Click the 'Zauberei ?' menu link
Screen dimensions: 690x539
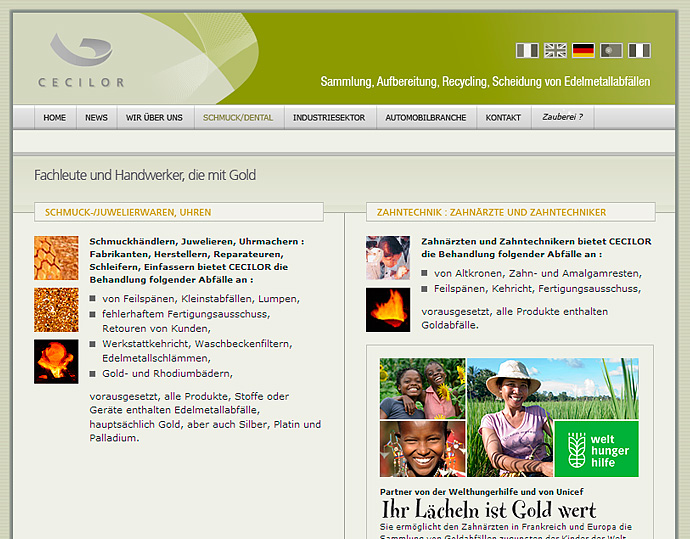pos(562,117)
